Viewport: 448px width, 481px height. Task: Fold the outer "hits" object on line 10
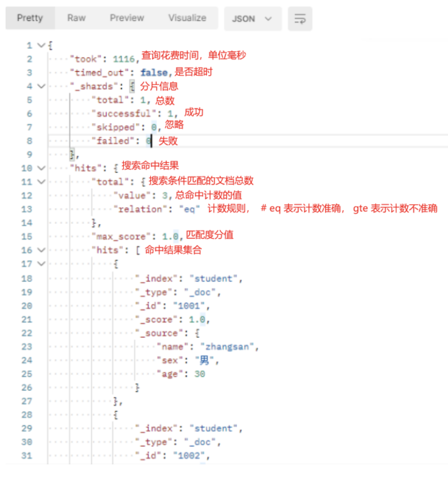click(41, 168)
